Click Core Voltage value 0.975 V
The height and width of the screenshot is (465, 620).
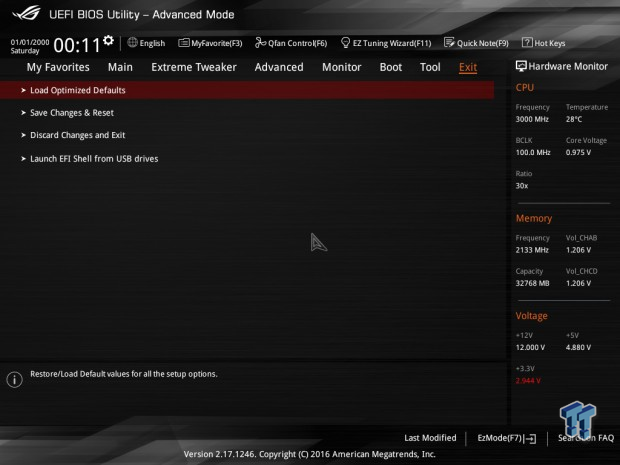pos(578,152)
